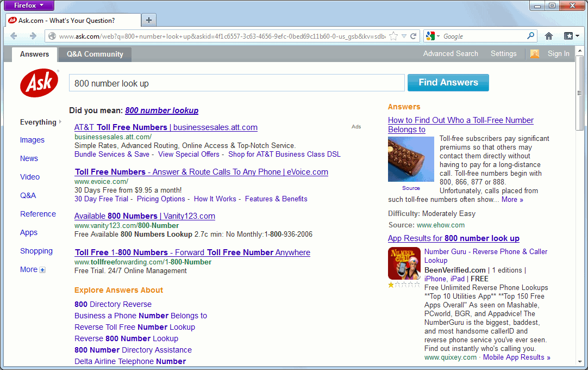Click the iPhone link in app result
Screen dimensions: 588x370
click(435, 279)
